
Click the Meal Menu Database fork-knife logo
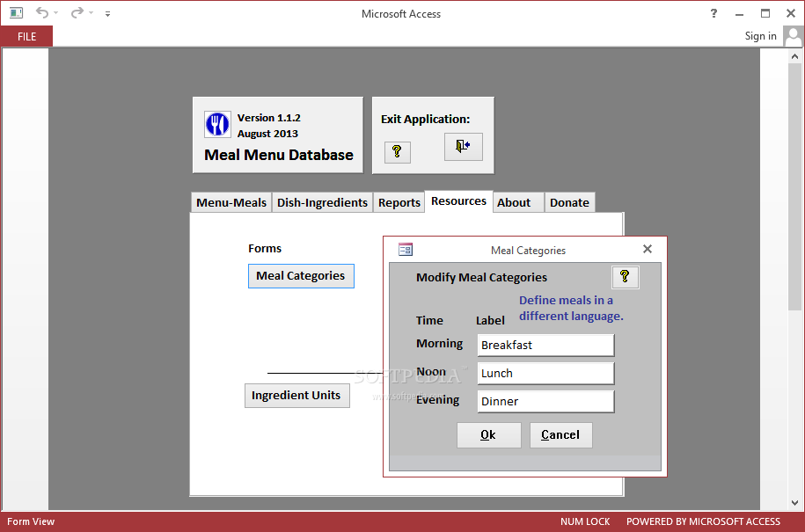point(217,124)
